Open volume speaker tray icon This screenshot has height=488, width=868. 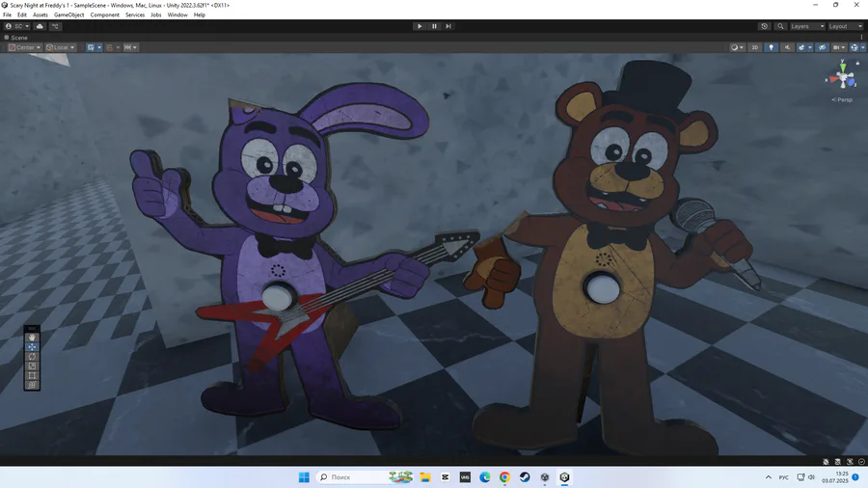(811, 477)
